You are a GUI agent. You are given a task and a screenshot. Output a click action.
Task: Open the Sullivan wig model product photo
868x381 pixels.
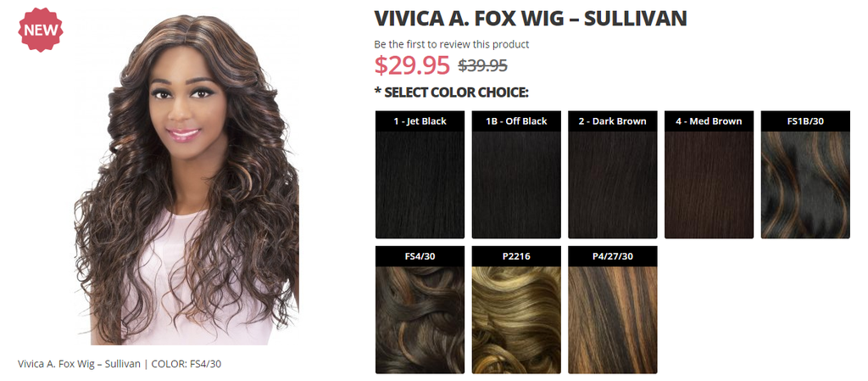tap(187, 179)
